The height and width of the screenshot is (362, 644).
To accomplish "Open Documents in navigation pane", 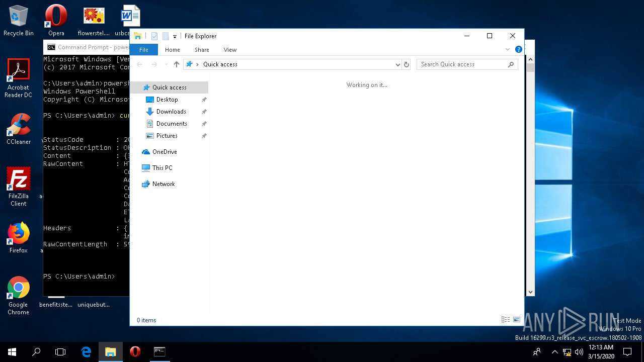I will coord(172,124).
